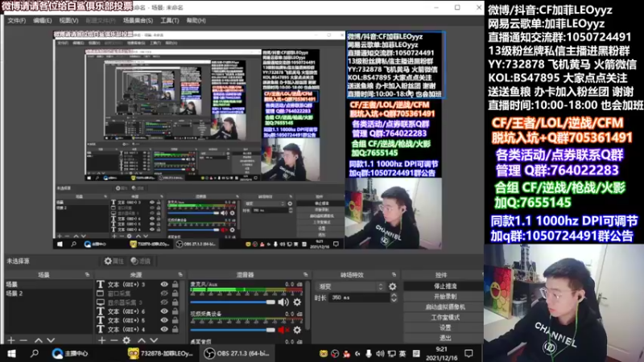Toggle the lock on 文本 (GDI+) 4
644x362 pixels.
pos(175,329)
